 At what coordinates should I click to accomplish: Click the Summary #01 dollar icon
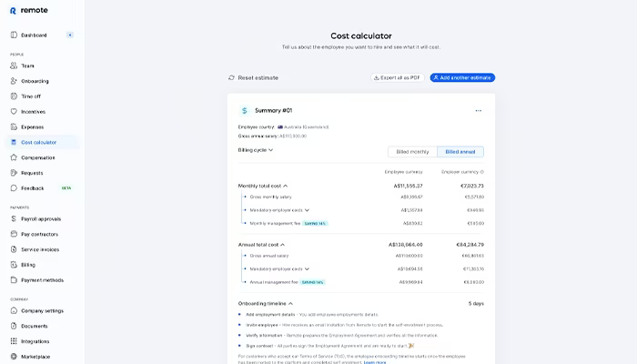coord(245,110)
